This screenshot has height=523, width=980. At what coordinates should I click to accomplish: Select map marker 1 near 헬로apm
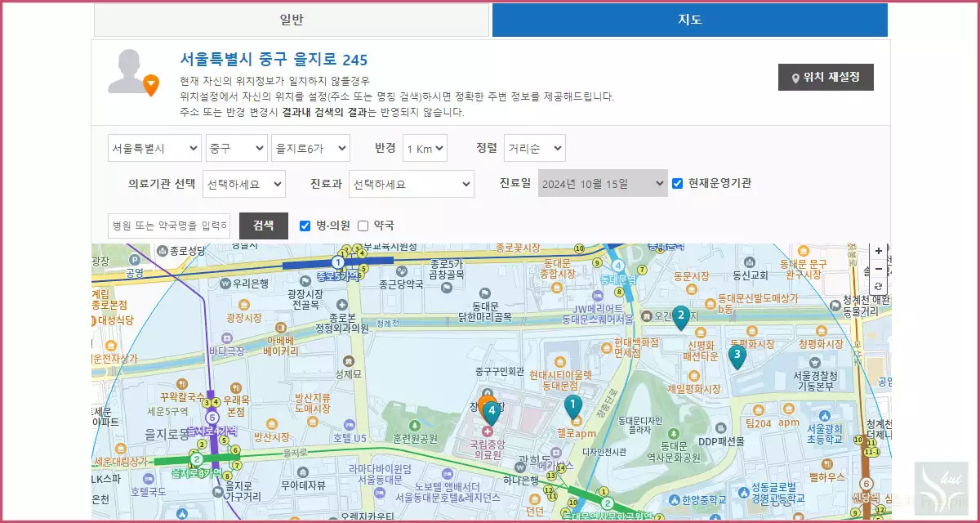(x=573, y=405)
